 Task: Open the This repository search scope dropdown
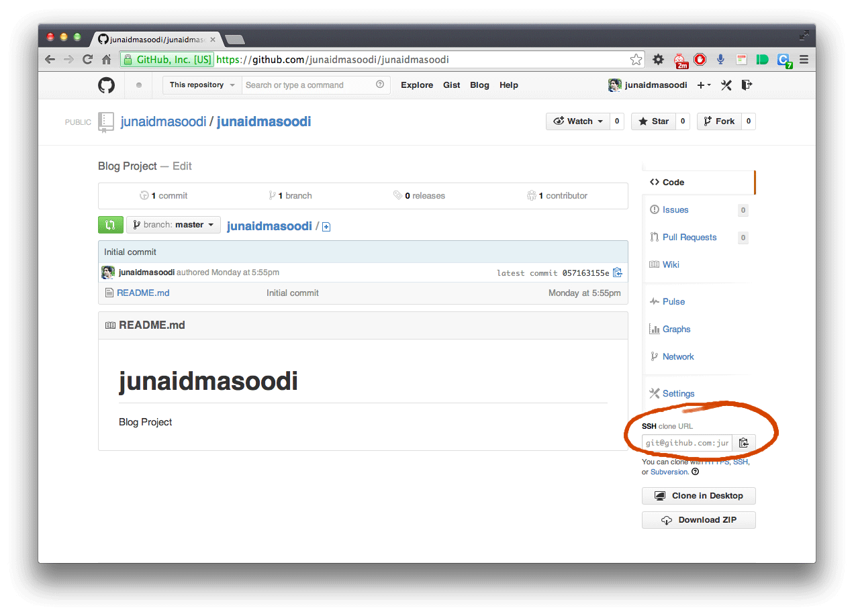pyautogui.click(x=201, y=85)
